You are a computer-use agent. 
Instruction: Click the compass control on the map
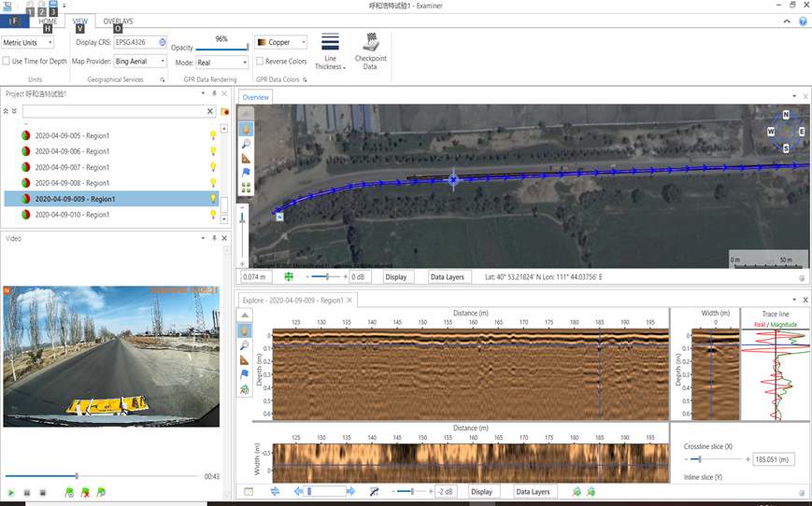[x=785, y=132]
